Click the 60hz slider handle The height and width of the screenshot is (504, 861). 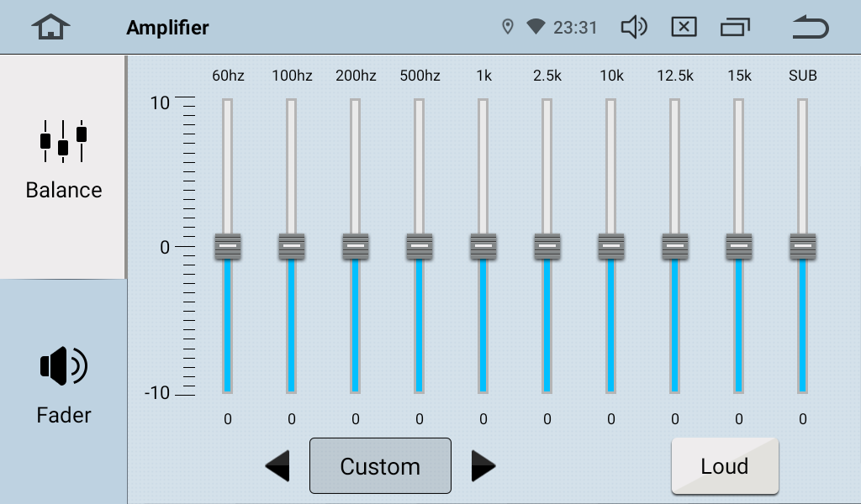[x=228, y=246]
